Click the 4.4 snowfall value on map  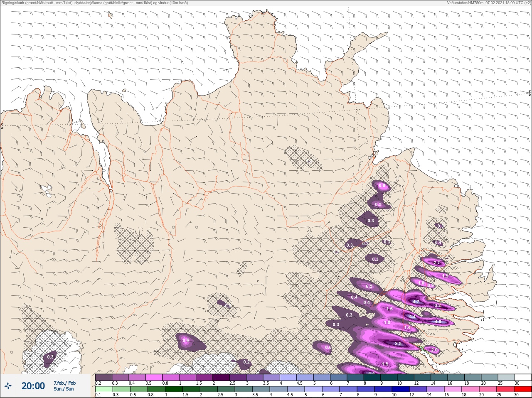tap(413, 317)
